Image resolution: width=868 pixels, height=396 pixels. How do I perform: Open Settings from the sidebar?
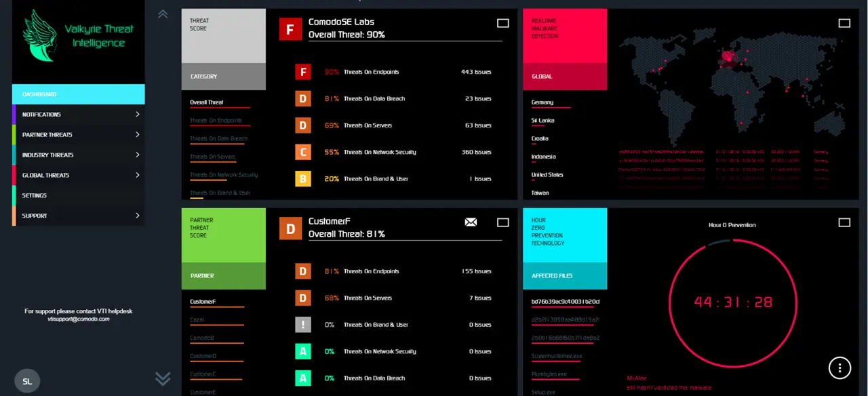click(78, 195)
